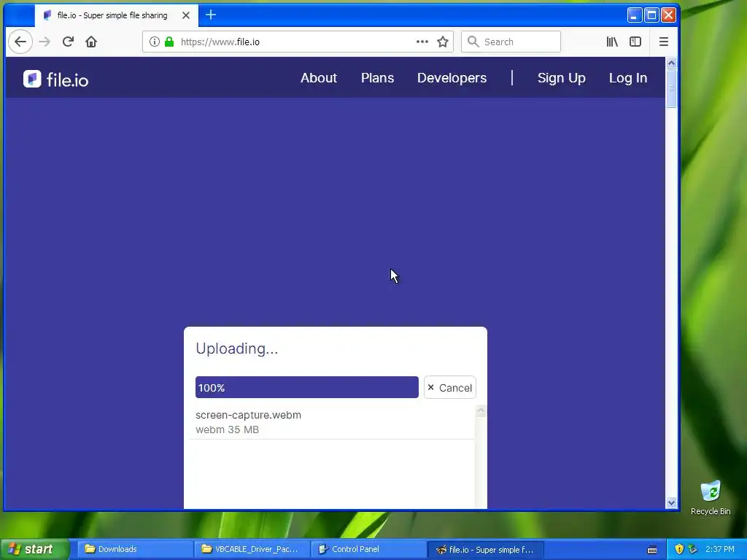747x560 pixels.
Task: Cancel the current upload
Action: [449, 388]
